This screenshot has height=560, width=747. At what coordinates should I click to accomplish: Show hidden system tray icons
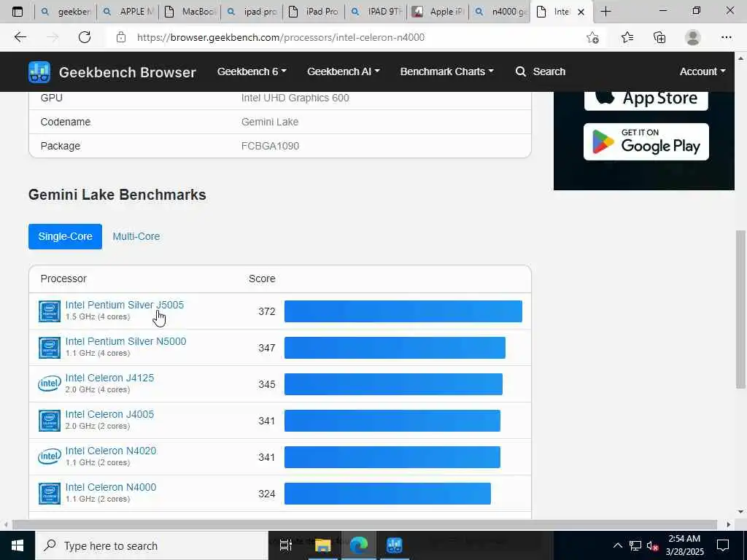pyautogui.click(x=617, y=545)
